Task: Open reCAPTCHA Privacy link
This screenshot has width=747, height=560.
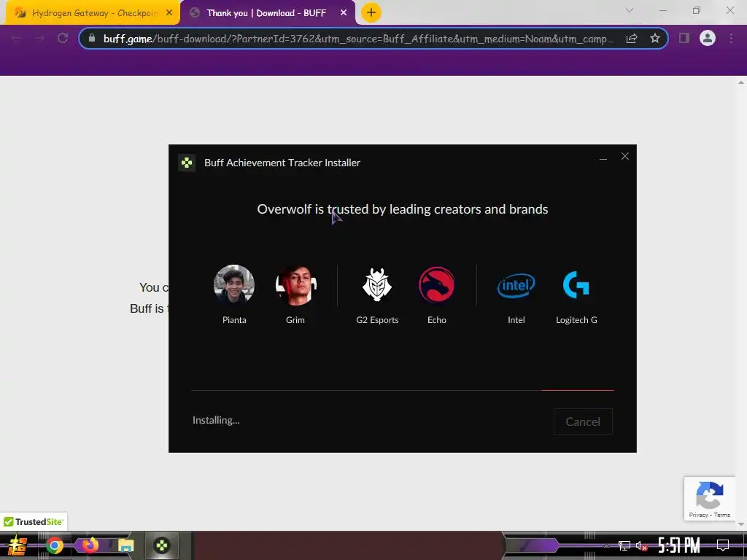Action: (x=698, y=516)
